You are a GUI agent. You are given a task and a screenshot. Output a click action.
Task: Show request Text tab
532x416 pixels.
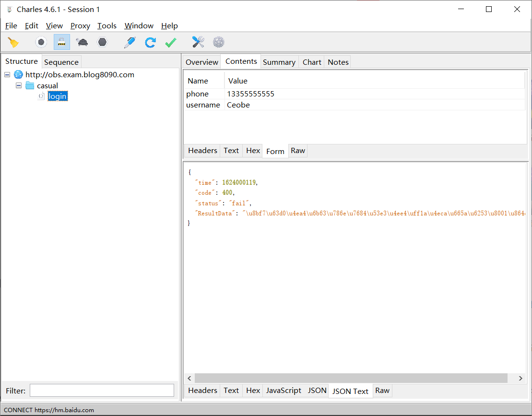[x=231, y=151]
